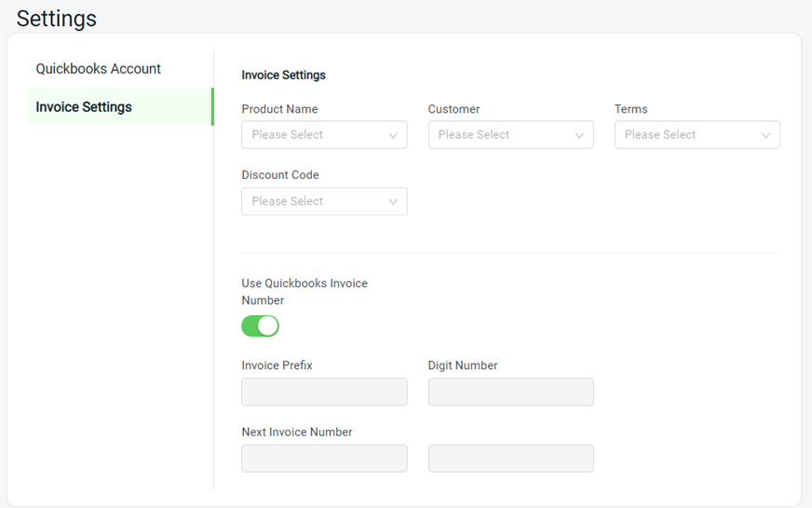Click the Product Name dropdown chevron arrow

point(393,135)
